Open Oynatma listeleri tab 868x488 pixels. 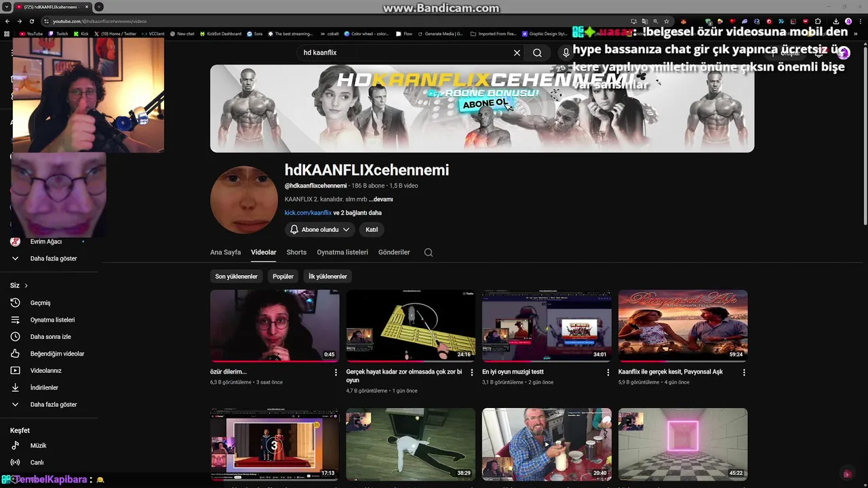(x=342, y=252)
